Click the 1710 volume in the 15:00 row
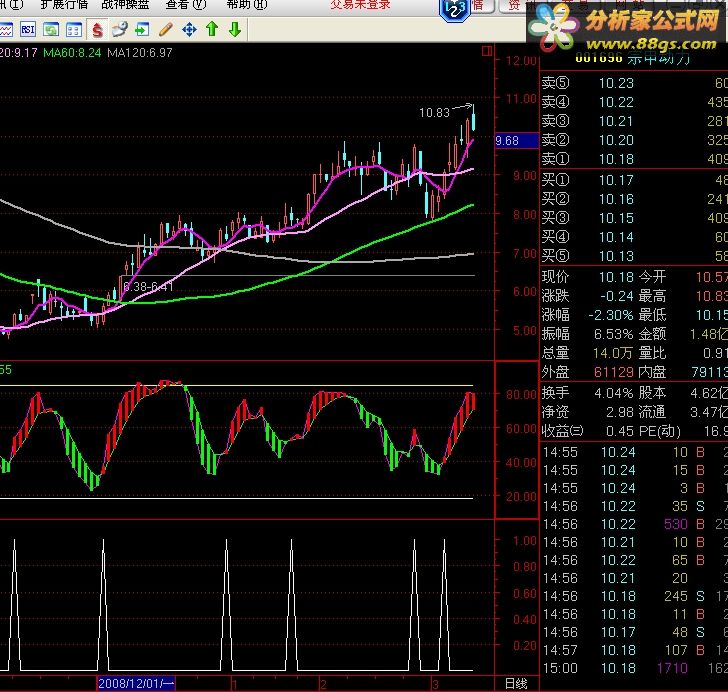 672,669
